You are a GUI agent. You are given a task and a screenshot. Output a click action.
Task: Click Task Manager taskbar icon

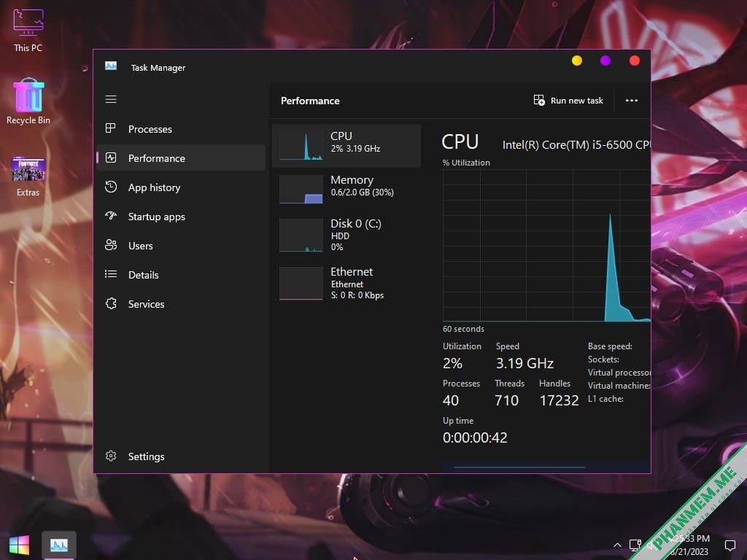[59, 545]
